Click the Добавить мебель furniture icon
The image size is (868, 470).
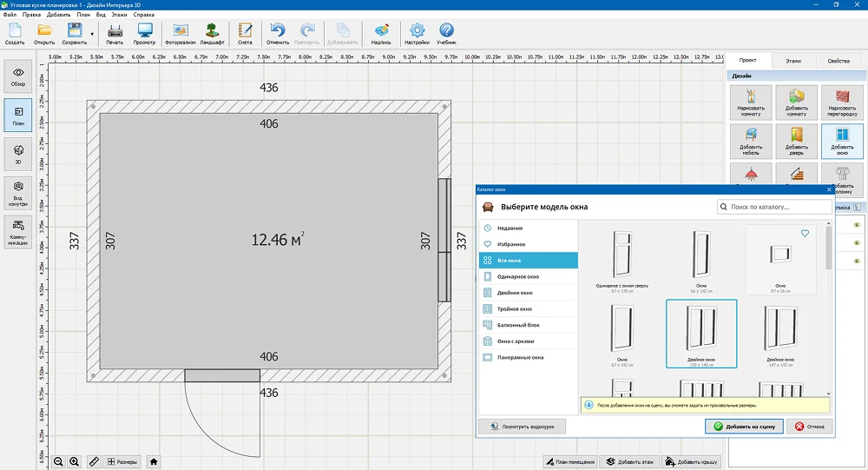click(x=751, y=140)
